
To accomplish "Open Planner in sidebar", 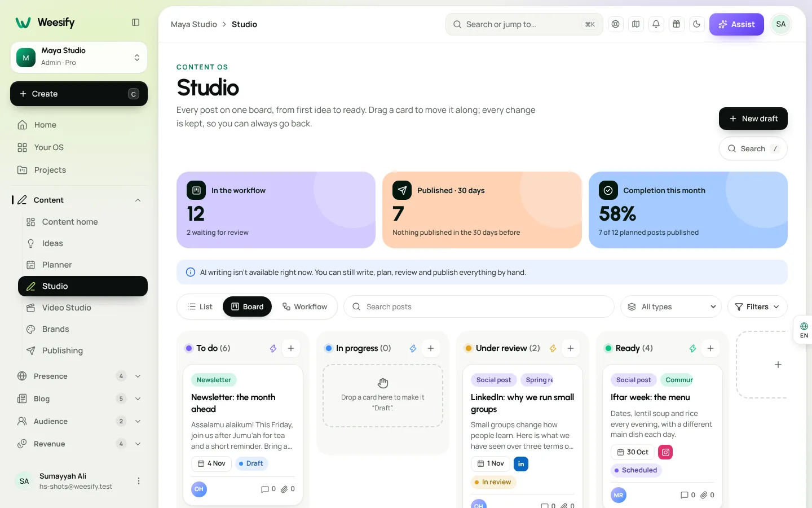I will (x=83, y=265).
